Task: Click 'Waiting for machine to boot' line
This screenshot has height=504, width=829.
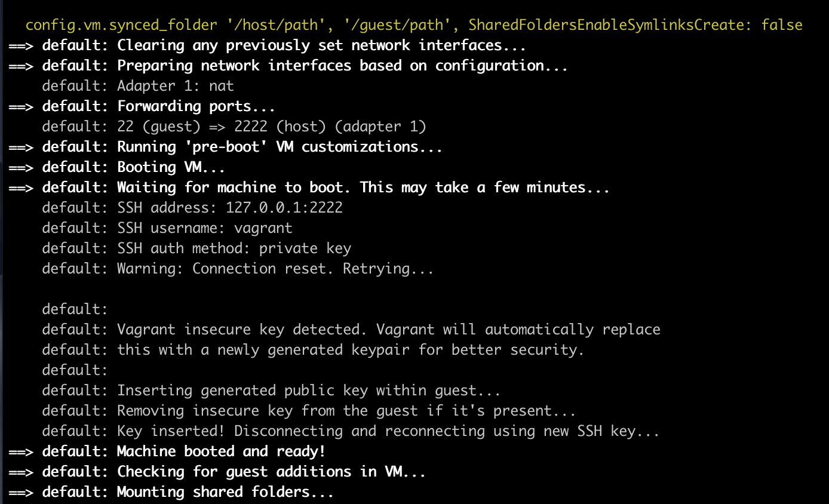Action: [x=309, y=188]
